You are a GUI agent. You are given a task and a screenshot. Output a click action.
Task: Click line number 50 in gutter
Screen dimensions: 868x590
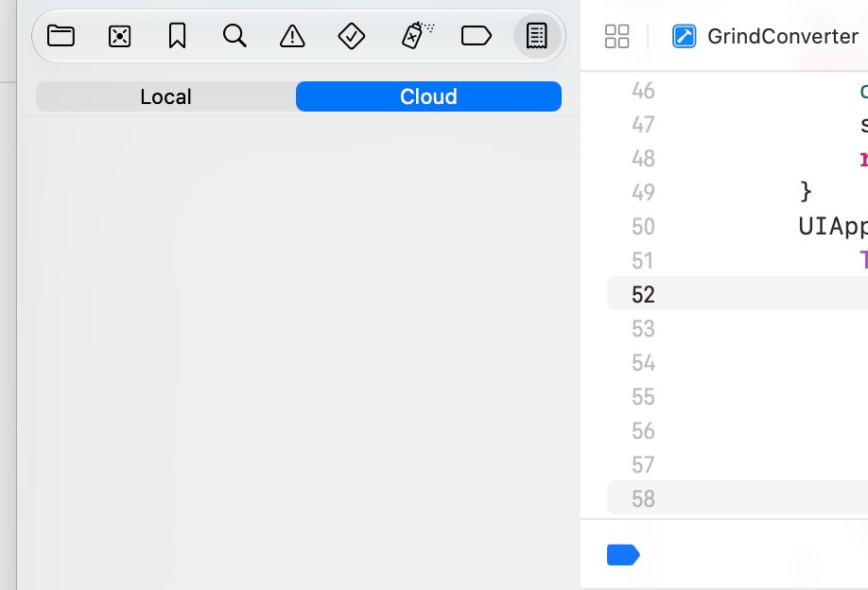(643, 227)
